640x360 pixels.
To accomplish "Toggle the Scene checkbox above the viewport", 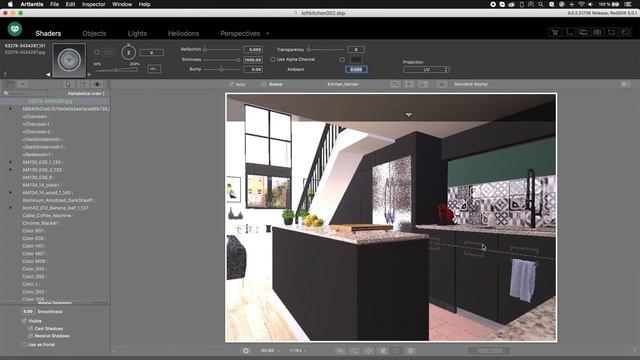I will (x=263, y=84).
